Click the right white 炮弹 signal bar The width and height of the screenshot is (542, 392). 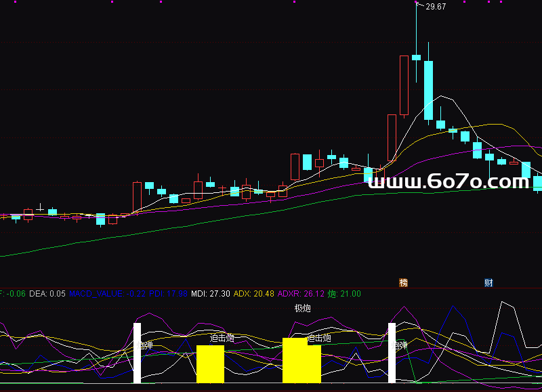(x=391, y=353)
